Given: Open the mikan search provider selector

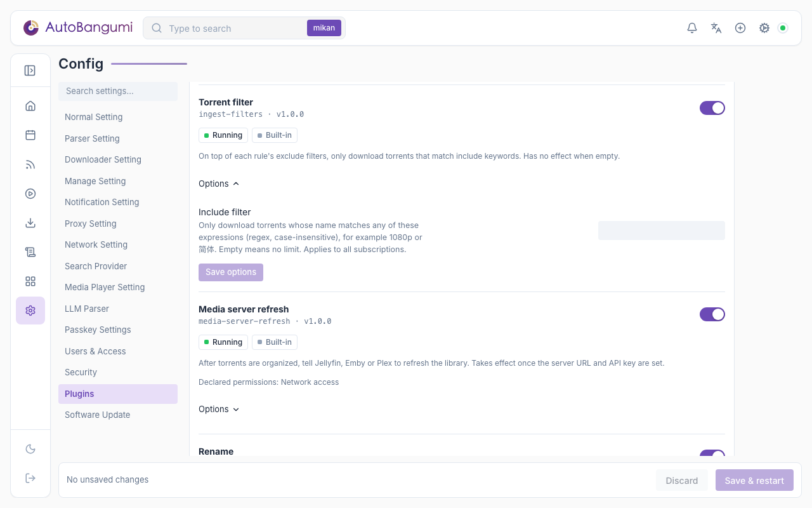Looking at the screenshot, I should point(324,28).
